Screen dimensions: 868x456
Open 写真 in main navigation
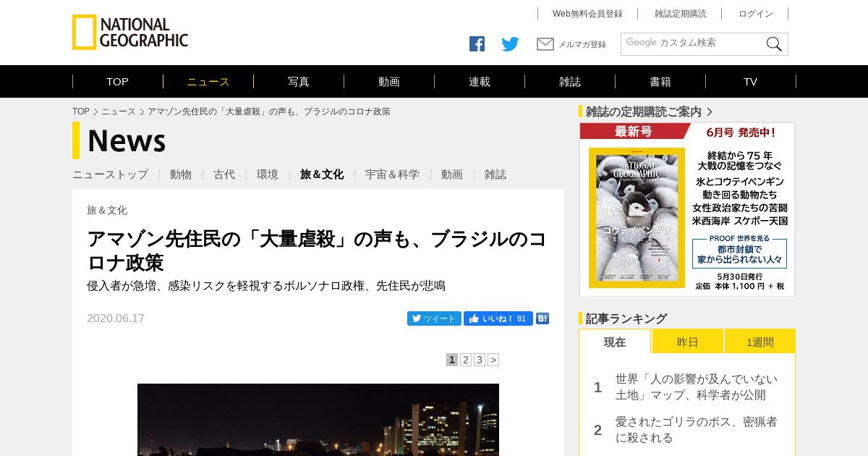click(x=299, y=82)
